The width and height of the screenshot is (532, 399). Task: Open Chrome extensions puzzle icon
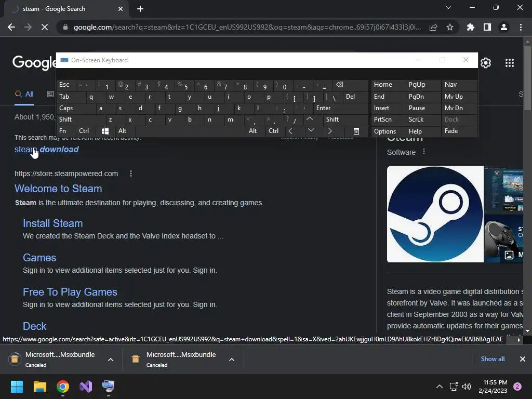coord(471,27)
